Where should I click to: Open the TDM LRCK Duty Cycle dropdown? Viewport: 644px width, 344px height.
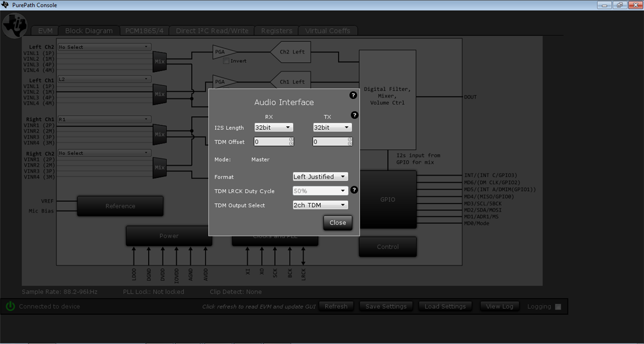tap(320, 191)
